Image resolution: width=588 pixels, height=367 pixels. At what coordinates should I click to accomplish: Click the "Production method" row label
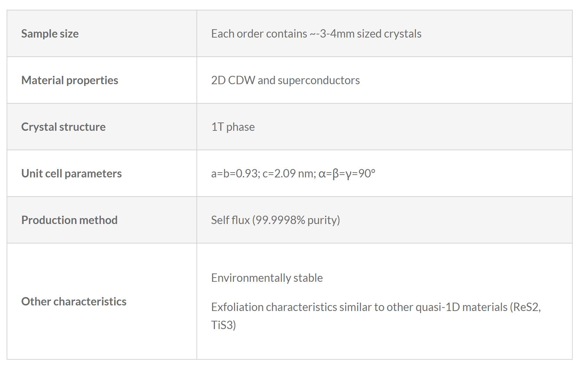click(x=69, y=220)
